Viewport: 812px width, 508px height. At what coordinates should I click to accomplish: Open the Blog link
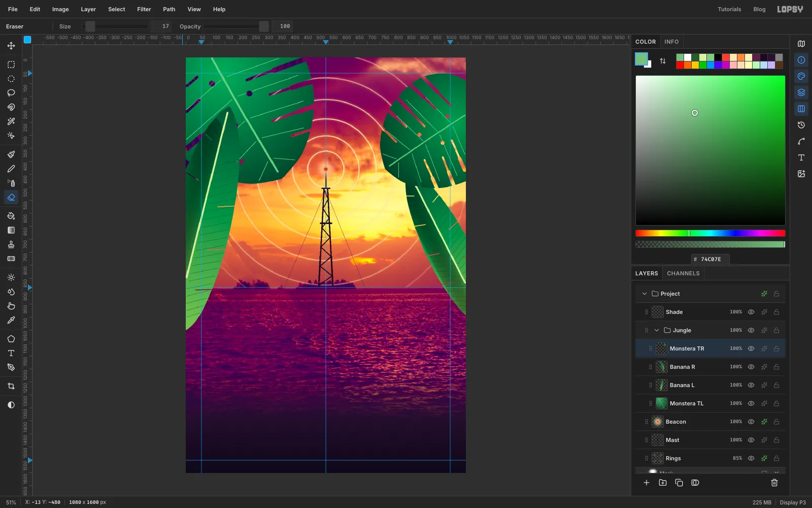pyautogui.click(x=759, y=9)
